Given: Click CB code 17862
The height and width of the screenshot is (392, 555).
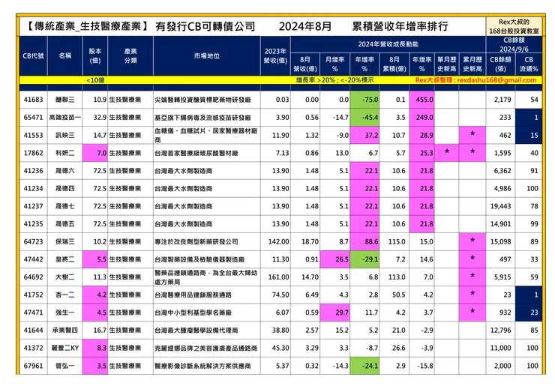Looking at the screenshot, I should click(33, 153).
